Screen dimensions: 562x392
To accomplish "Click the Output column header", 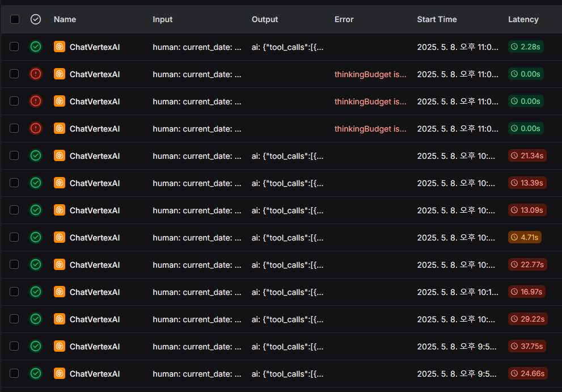I will (264, 19).
